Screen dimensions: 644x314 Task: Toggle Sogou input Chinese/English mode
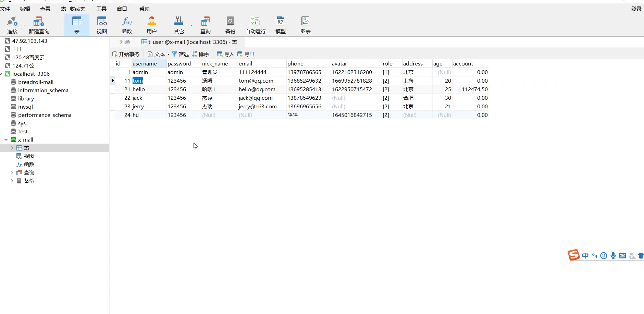585,256
